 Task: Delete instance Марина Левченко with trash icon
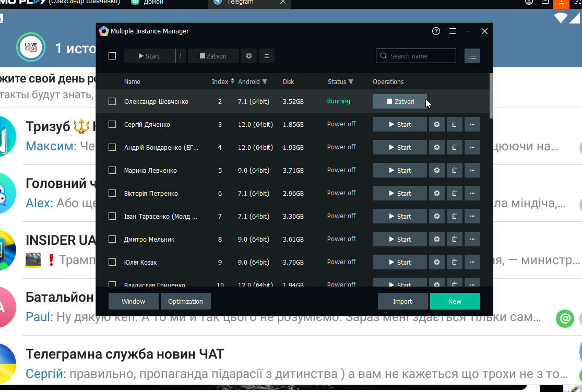454,170
